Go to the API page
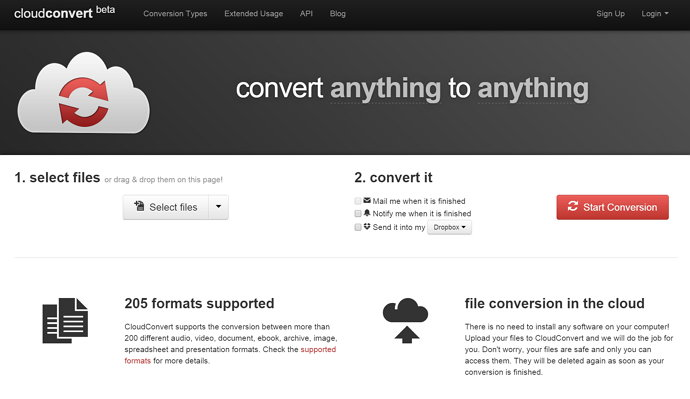 click(x=306, y=14)
